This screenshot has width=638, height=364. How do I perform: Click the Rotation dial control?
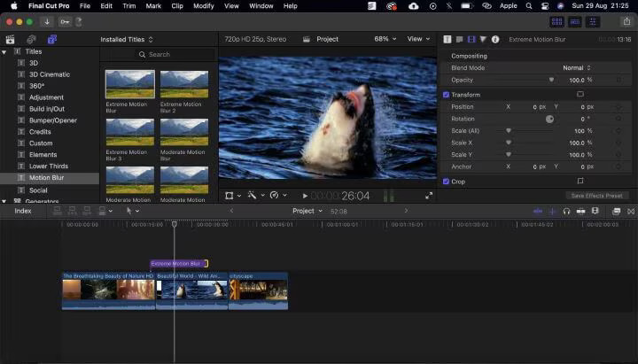pos(549,119)
